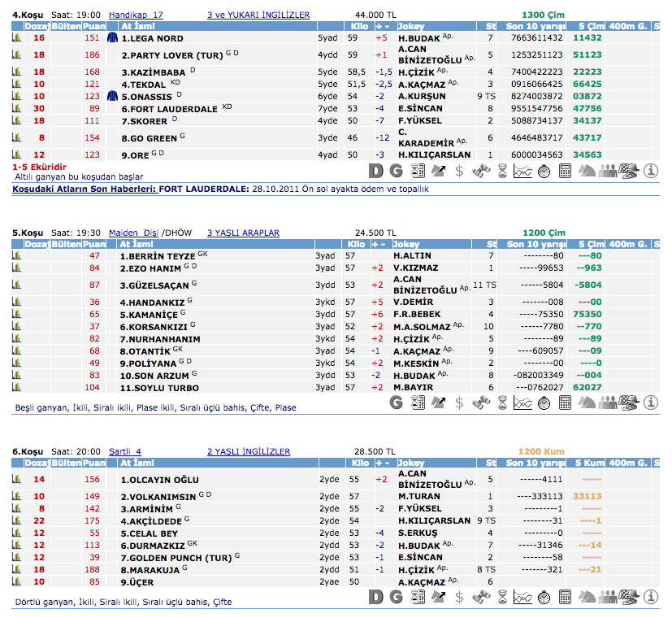Screen dimensions: 672x618
Task: Click the info icon under race 6
Action: [650, 598]
